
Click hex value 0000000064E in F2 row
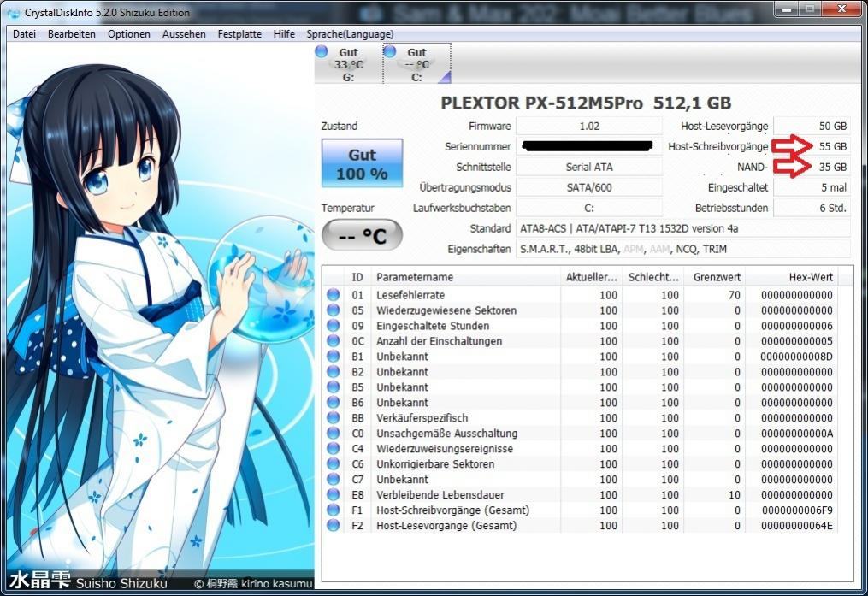796,526
